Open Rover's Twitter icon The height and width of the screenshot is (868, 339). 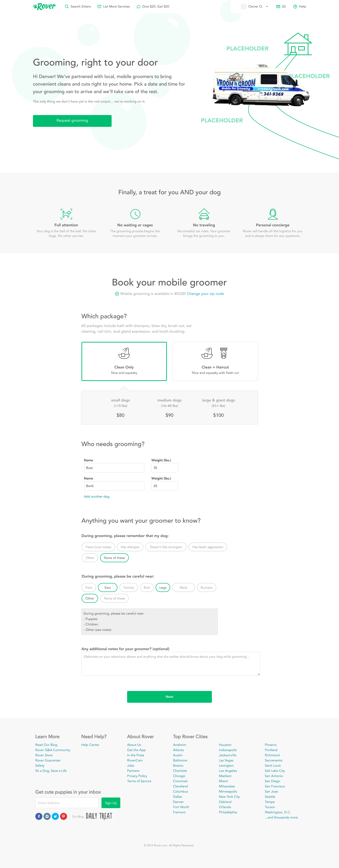pos(55,816)
